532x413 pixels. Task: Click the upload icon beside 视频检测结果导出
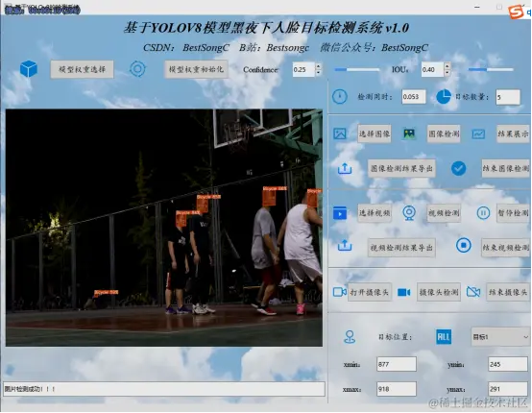pos(345,245)
